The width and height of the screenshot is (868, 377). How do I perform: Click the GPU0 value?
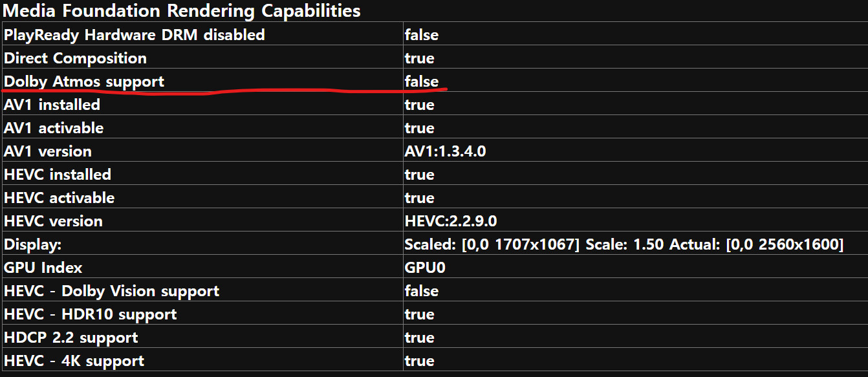point(425,268)
